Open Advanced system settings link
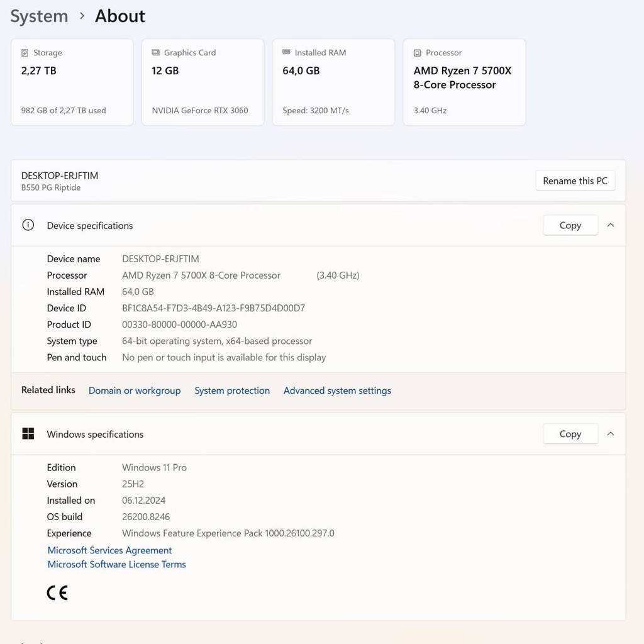 tap(337, 391)
